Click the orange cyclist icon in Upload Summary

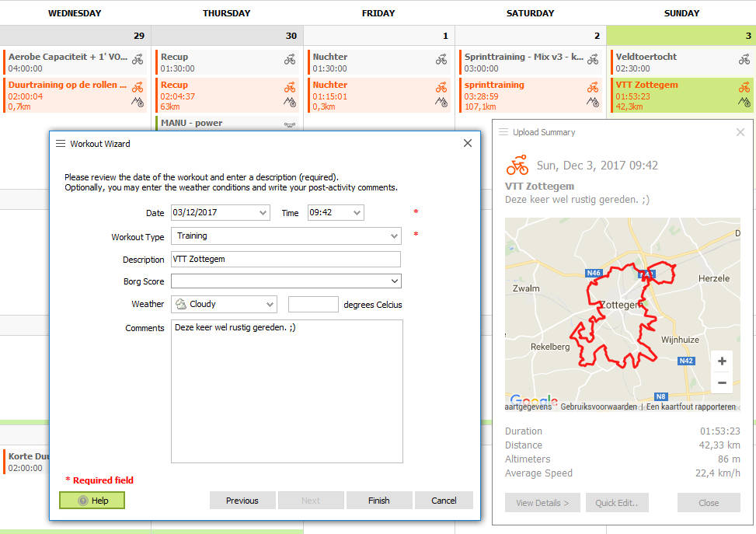[517, 165]
